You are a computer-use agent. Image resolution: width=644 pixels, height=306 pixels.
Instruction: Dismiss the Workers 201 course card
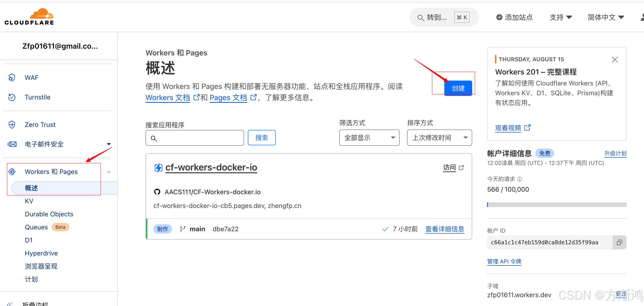point(615,60)
